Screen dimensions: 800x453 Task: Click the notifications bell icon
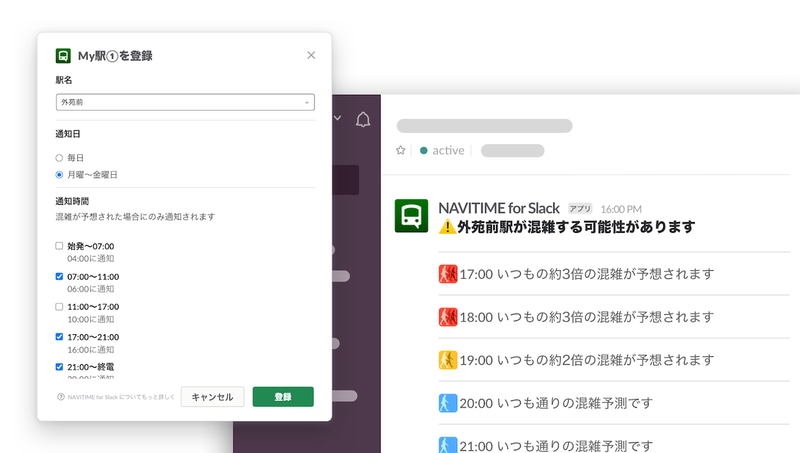[363, 119]
